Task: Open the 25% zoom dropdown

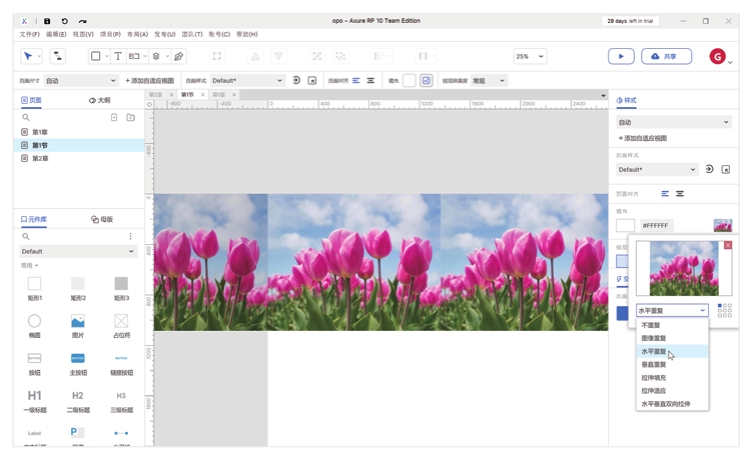Action: (x=530, y=57)
